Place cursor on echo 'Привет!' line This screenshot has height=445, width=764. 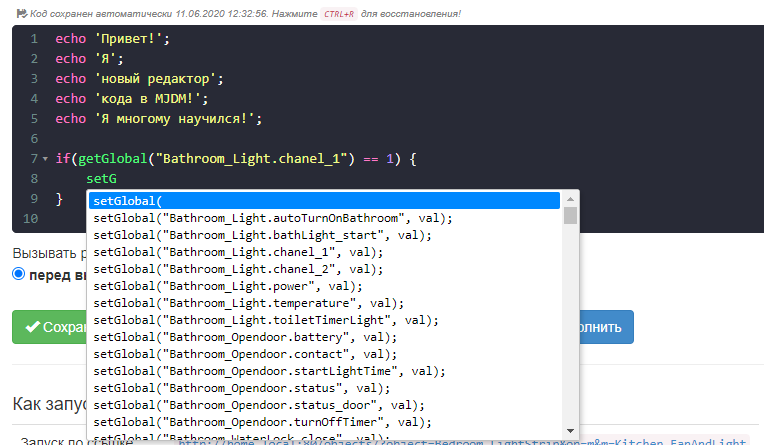(113, 39)
